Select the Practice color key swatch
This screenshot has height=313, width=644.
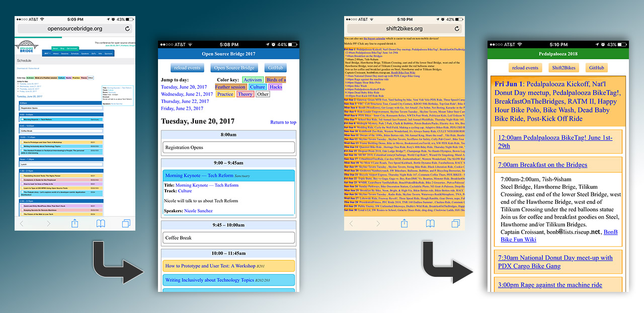click(x=225, y=94)
